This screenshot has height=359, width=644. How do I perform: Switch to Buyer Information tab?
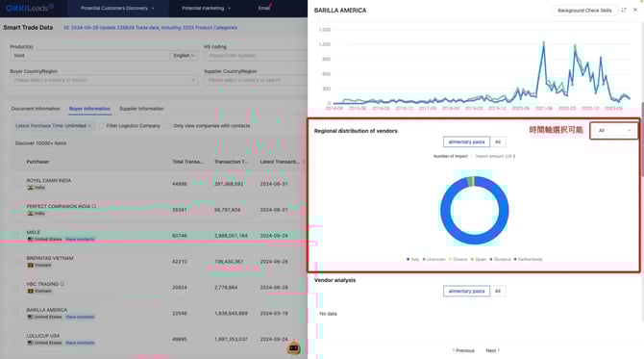[89, 109]
